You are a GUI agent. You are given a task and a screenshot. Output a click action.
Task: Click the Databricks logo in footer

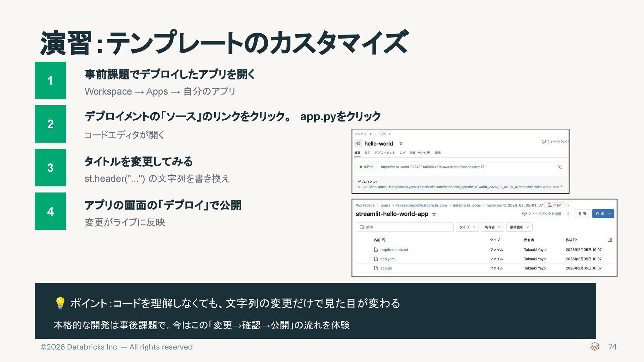tap(594, 347)
